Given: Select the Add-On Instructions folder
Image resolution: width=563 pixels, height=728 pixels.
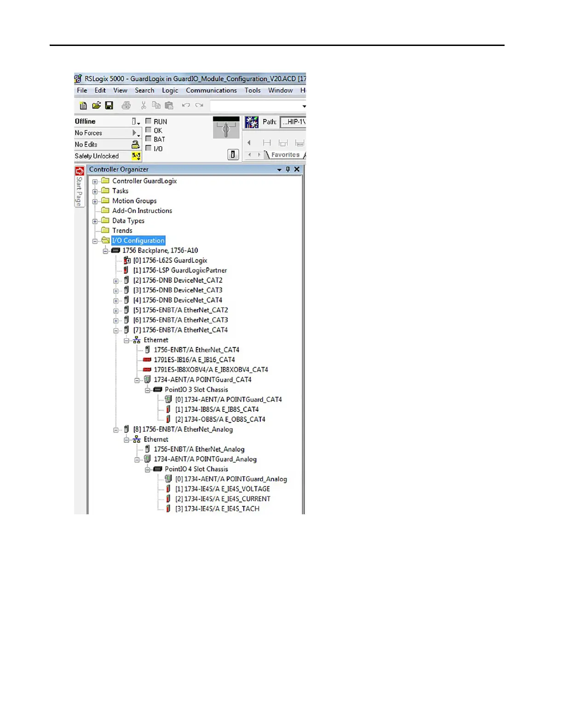Looking at the screenshot, I should [x=142, y=210].
